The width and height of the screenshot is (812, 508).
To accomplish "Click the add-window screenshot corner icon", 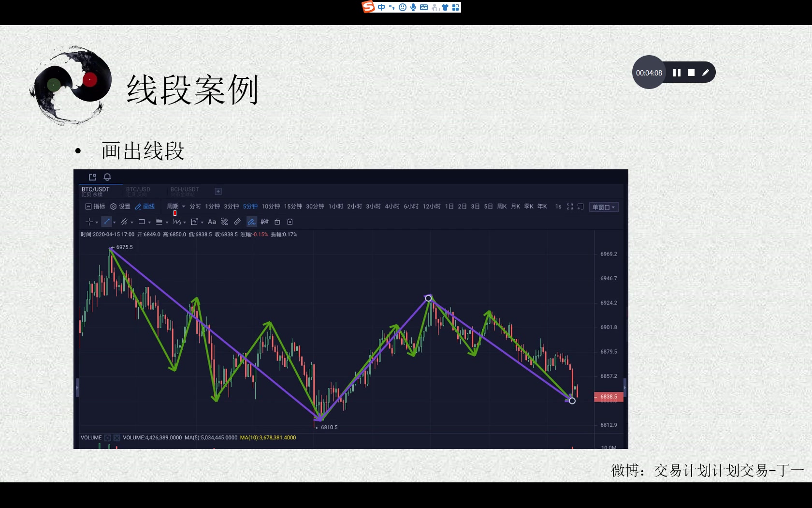I will [x=581, y=207].
